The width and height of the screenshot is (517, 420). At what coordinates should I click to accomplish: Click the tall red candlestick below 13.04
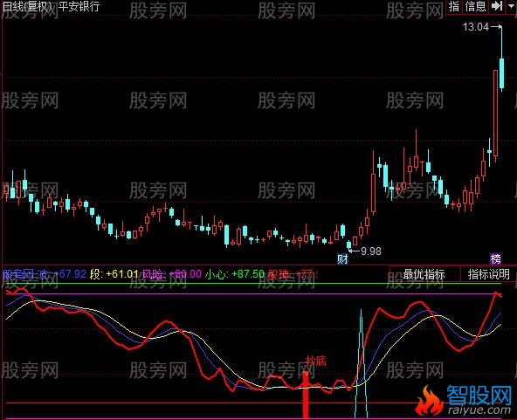(495, 114)
